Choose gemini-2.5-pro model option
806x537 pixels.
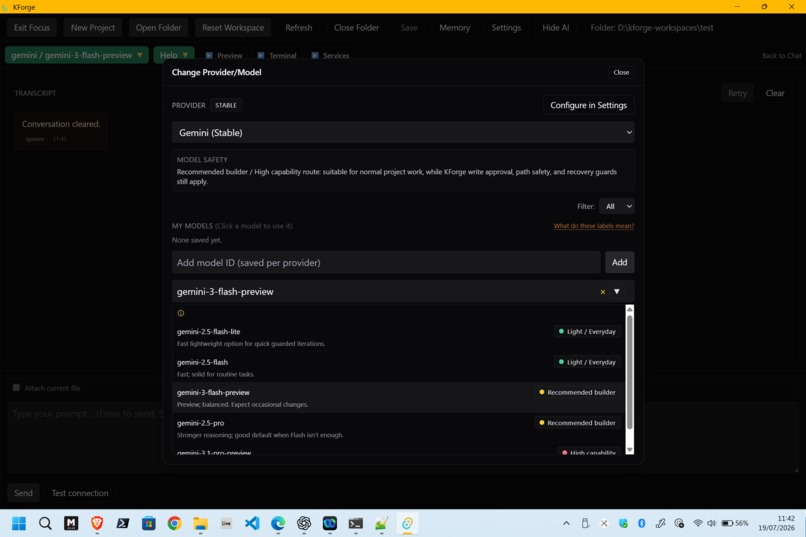coord(398,428)
